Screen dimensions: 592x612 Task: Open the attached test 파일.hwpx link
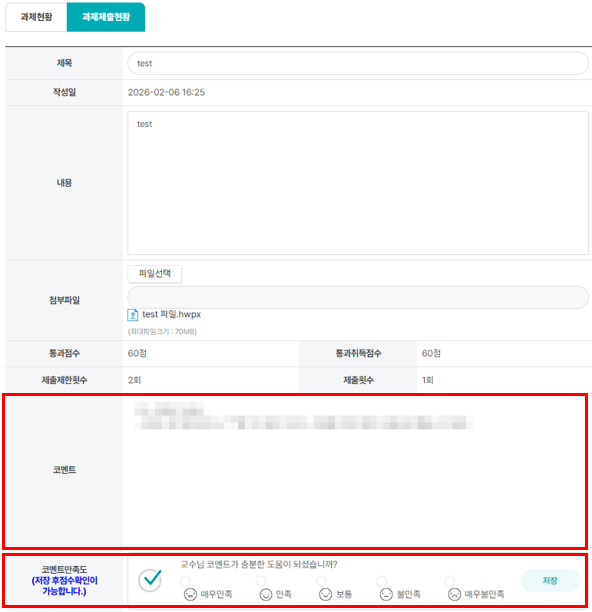[x=171, y=314]
